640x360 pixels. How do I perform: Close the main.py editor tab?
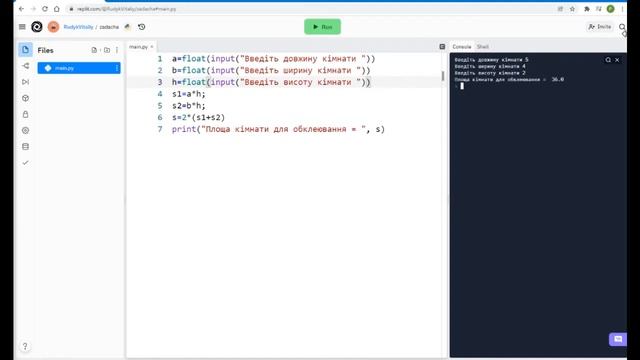tap(152, 47)
